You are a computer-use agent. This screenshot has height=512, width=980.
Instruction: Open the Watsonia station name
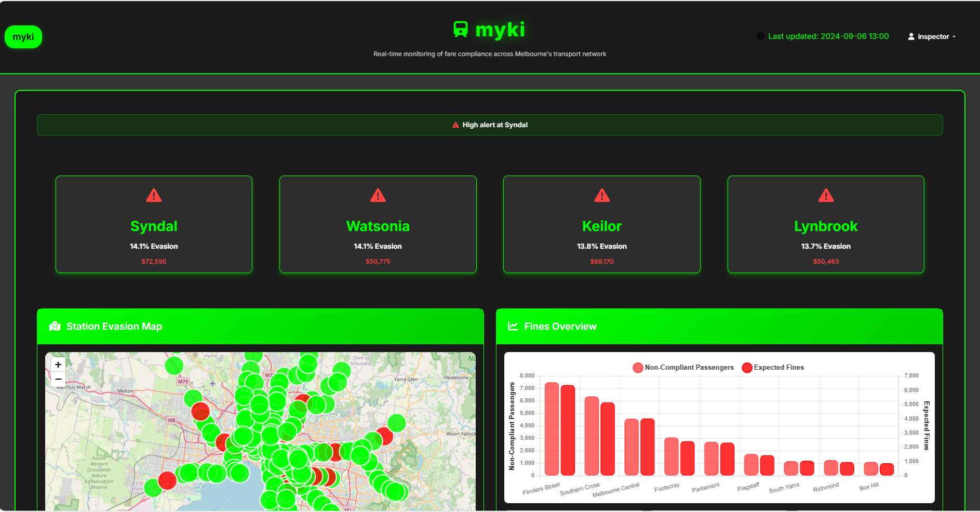click(378, 226)
